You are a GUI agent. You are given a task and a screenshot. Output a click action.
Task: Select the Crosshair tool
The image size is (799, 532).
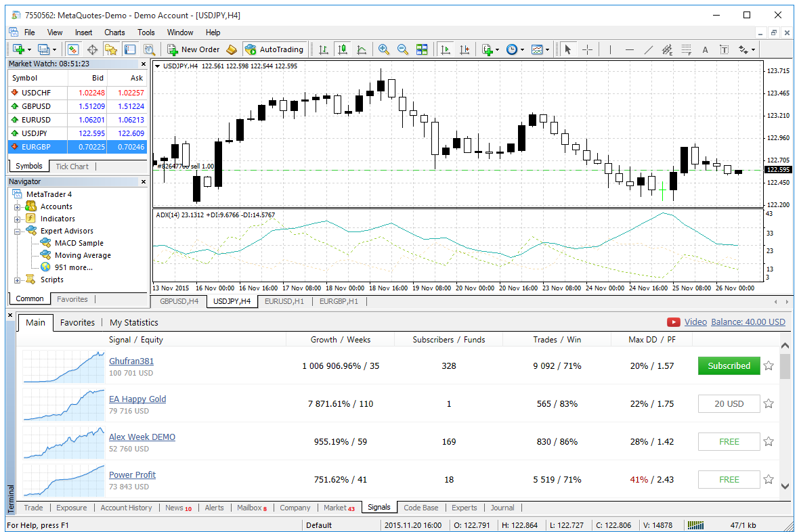587,49
